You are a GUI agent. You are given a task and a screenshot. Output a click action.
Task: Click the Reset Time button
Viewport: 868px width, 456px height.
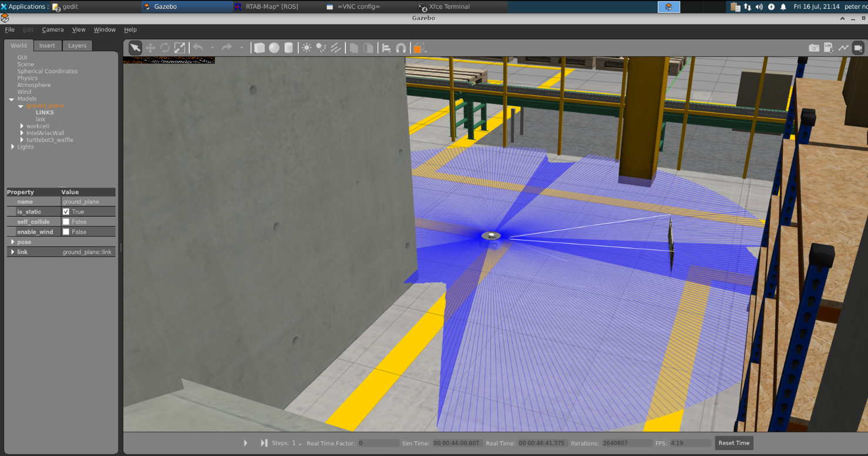(734, 443)
